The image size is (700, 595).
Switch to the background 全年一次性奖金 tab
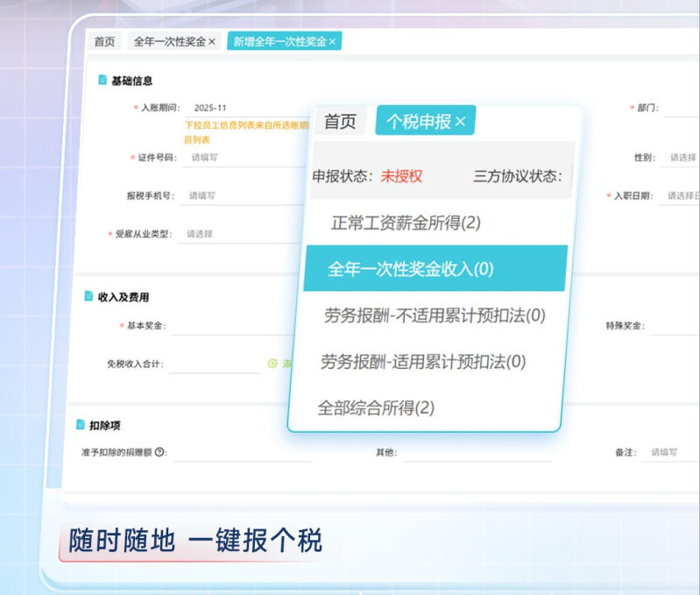170,42
